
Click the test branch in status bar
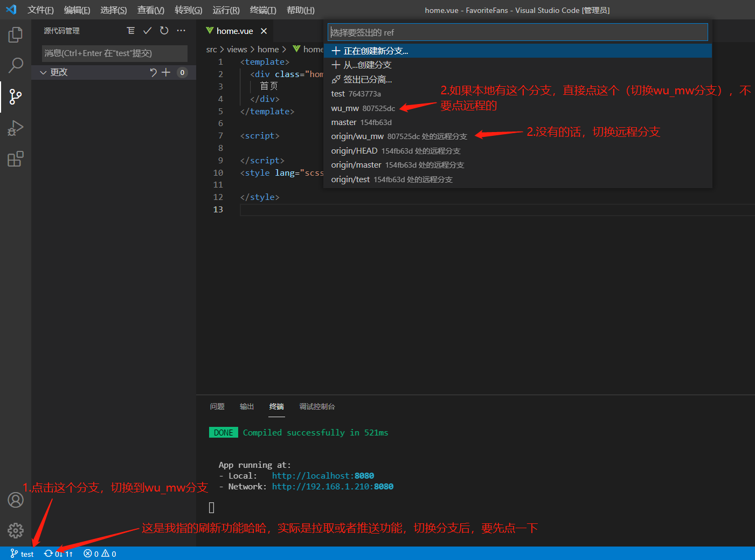click(x=22, y=554)
